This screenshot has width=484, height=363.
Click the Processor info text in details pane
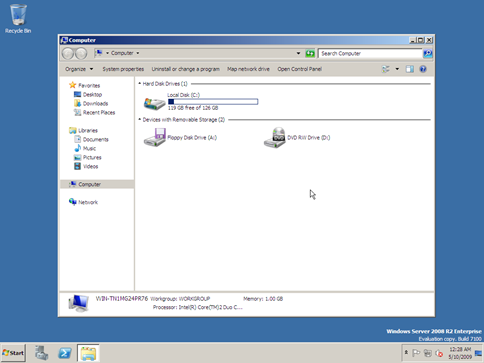click(198, 307)
